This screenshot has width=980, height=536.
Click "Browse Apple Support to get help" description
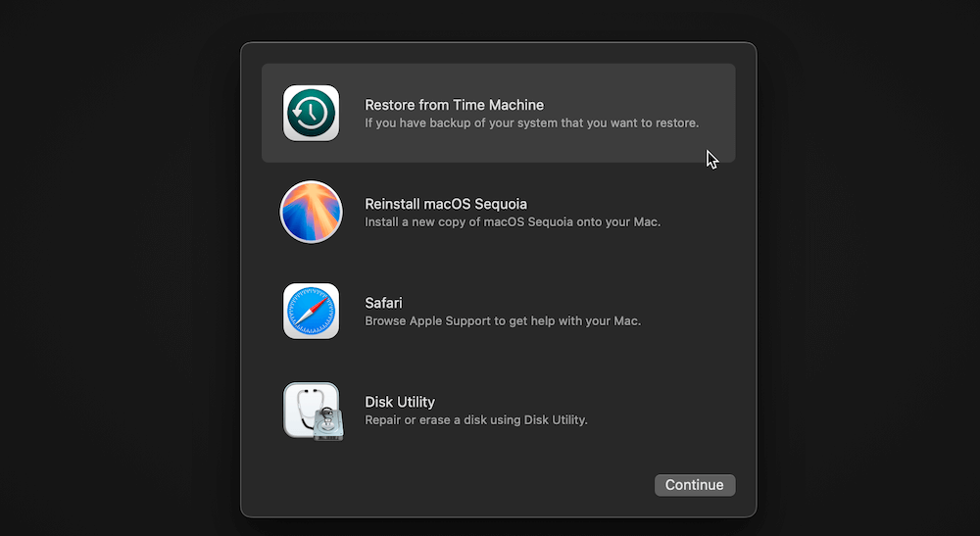pyautogui.click(x=503, y=321)
